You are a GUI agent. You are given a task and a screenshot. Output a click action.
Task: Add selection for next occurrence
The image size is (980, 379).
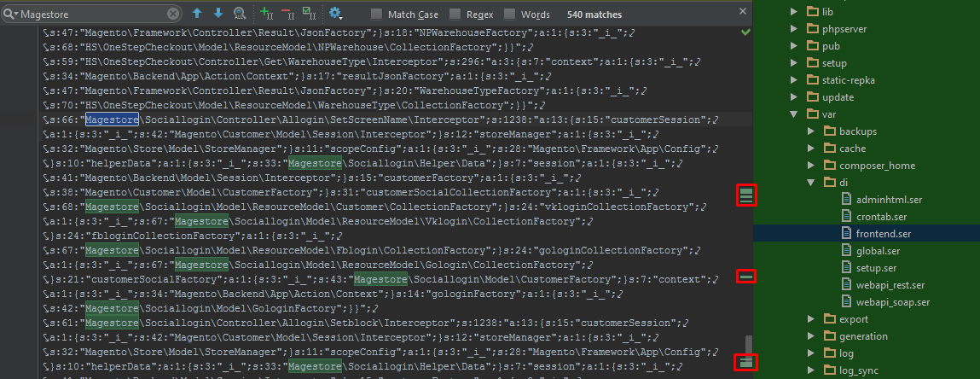[x=266, y=13]
